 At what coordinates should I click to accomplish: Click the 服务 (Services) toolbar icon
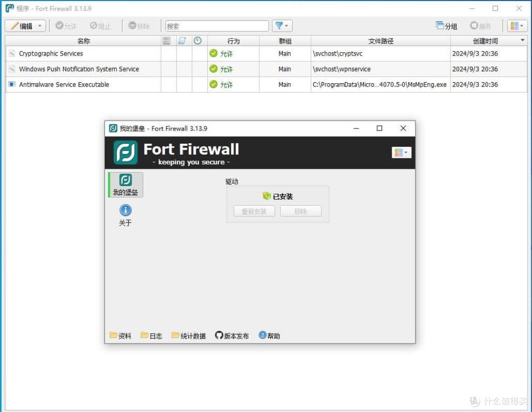pos(480,26)
